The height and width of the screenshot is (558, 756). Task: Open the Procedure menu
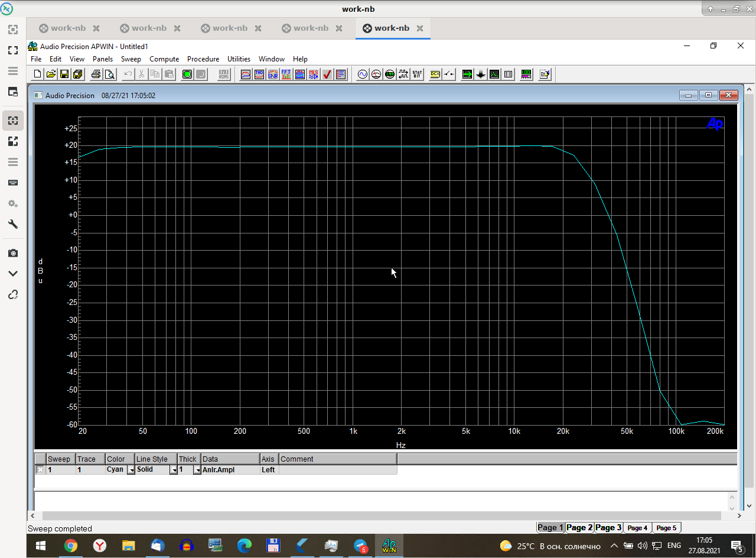tap(203, 59)
